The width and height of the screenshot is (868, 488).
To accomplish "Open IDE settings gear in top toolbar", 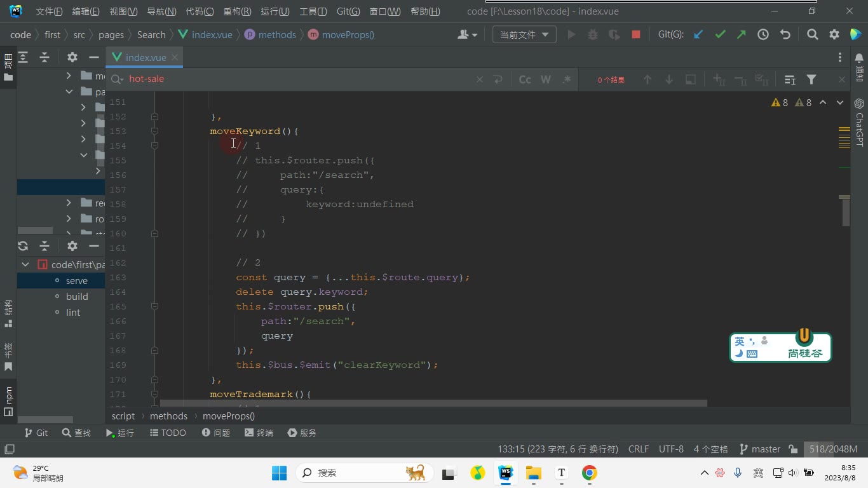I will pyautogui.click(x=834, y=35).
